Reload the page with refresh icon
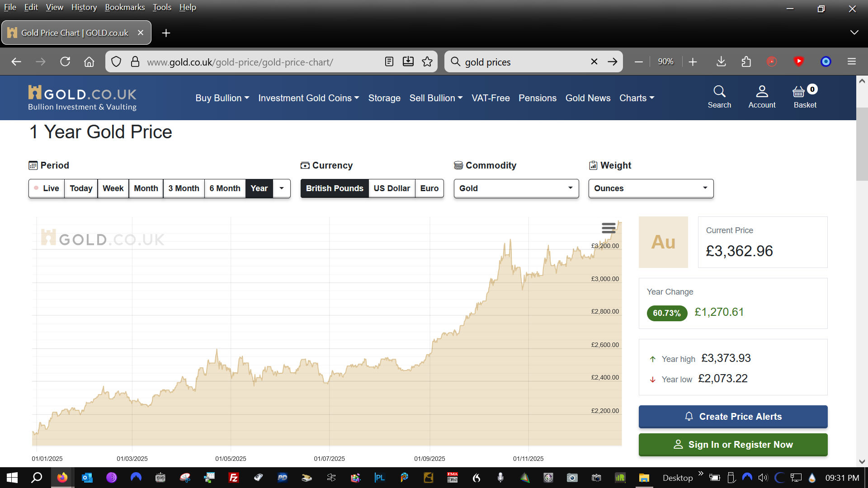Image resolution: width=868 pixels, height=488 pixels. pyautogui.click(x=65, y=61)
